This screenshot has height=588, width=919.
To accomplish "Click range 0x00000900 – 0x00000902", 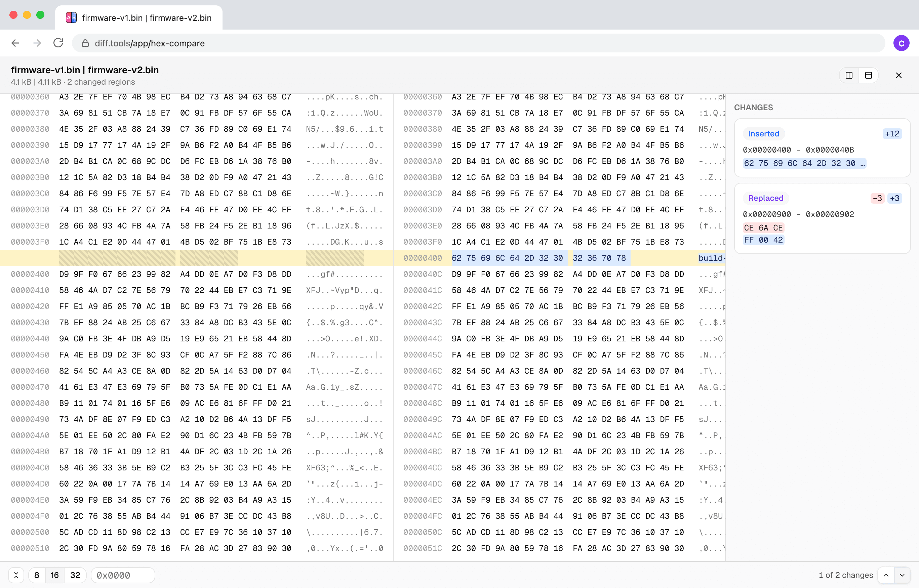I will click(x=798, y=214).
